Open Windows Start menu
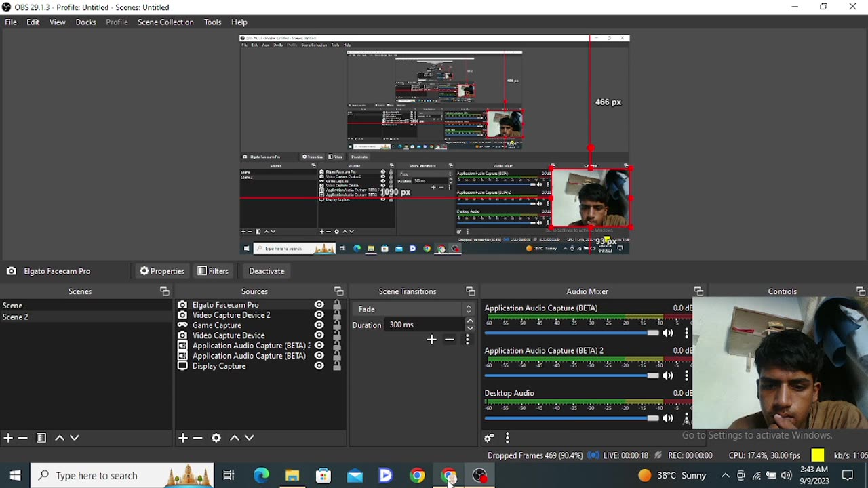 [x=15, y=476]
